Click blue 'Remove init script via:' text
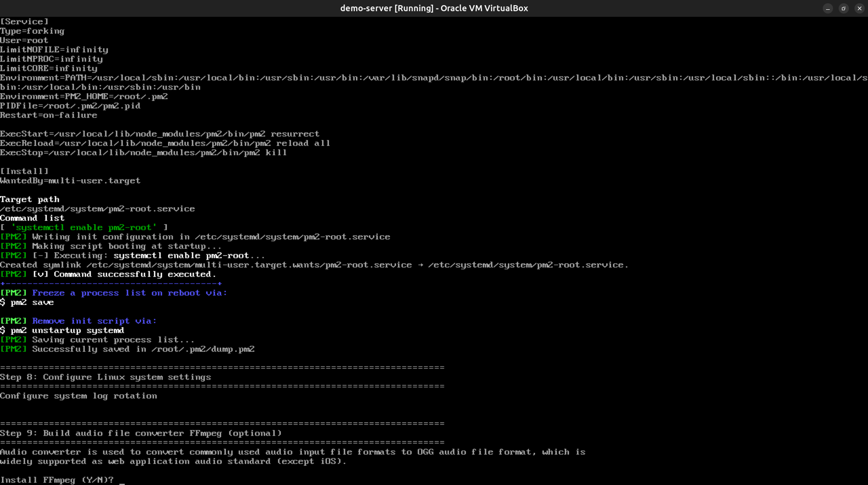 pyautogui.click(x=94, y=321)
